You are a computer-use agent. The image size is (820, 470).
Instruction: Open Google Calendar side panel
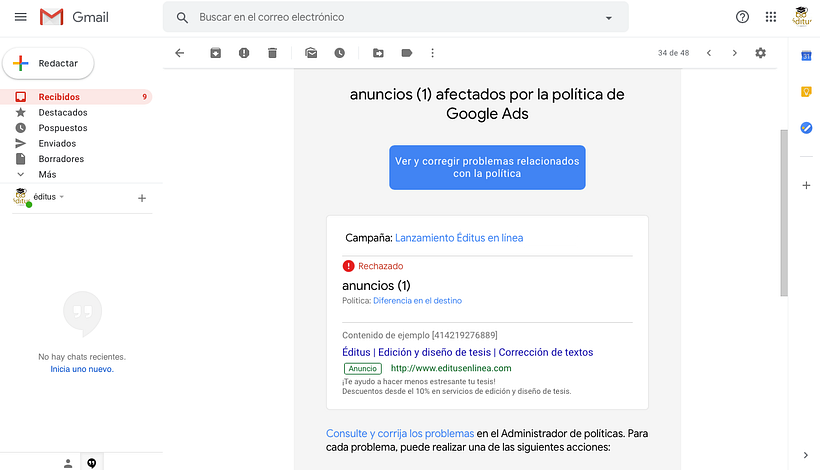[806, 55]
